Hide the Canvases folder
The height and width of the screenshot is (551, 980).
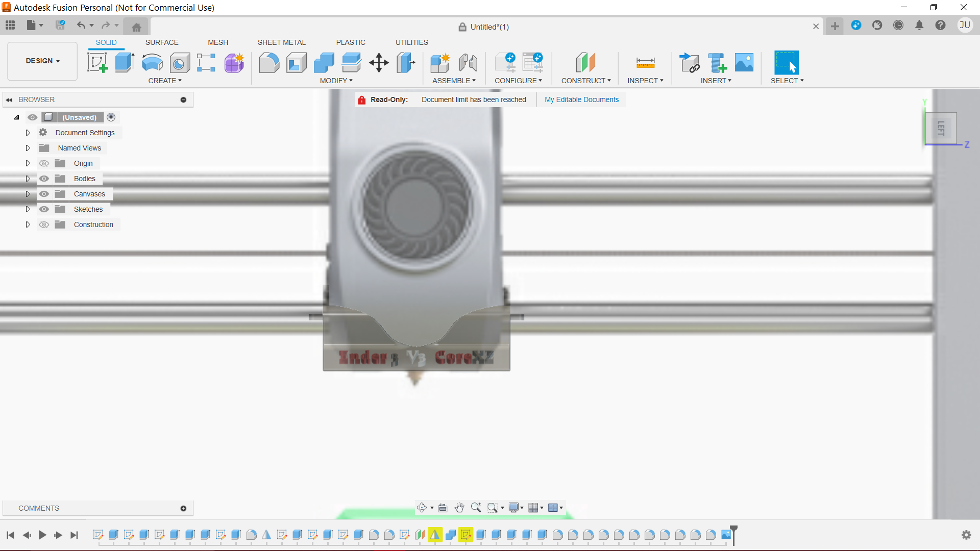[44, 194]
